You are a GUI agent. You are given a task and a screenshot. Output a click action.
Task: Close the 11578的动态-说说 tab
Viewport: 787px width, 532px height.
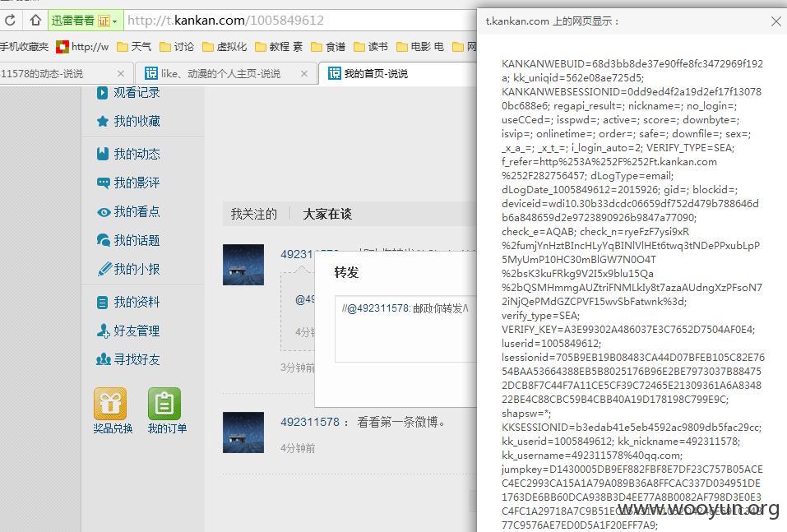point(120,74)
